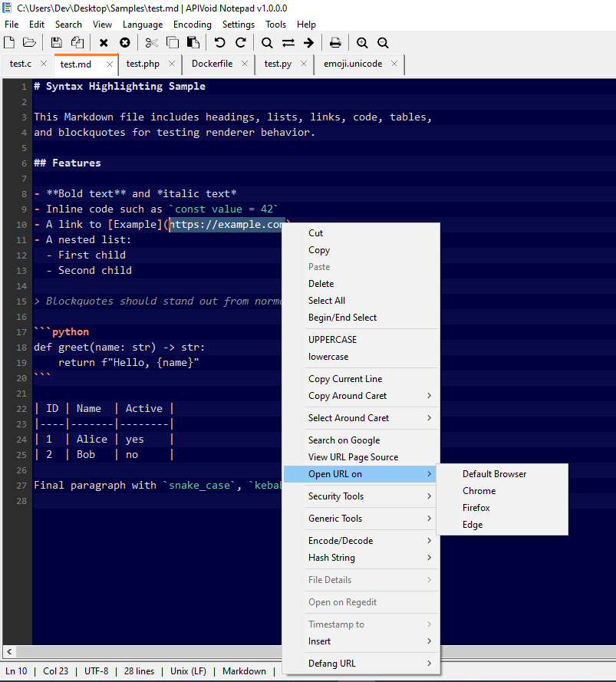Switch to the test.c tab

(21, 64)
